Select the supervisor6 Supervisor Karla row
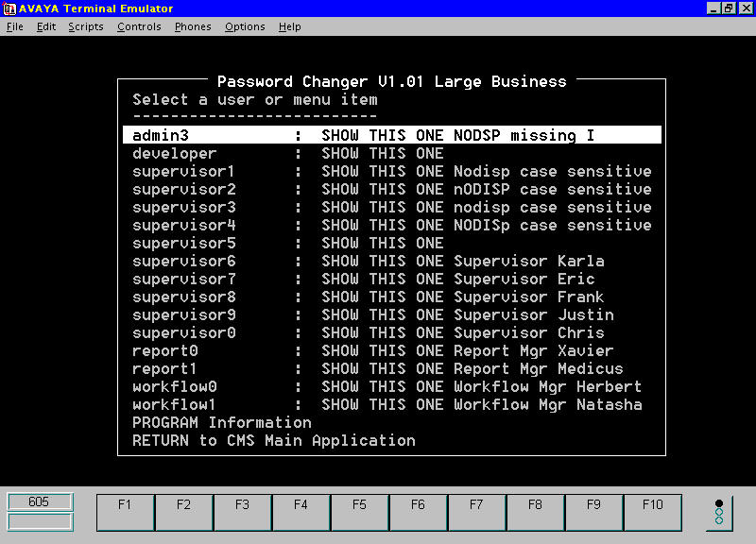The image size is (756, 544). point(369,261)
